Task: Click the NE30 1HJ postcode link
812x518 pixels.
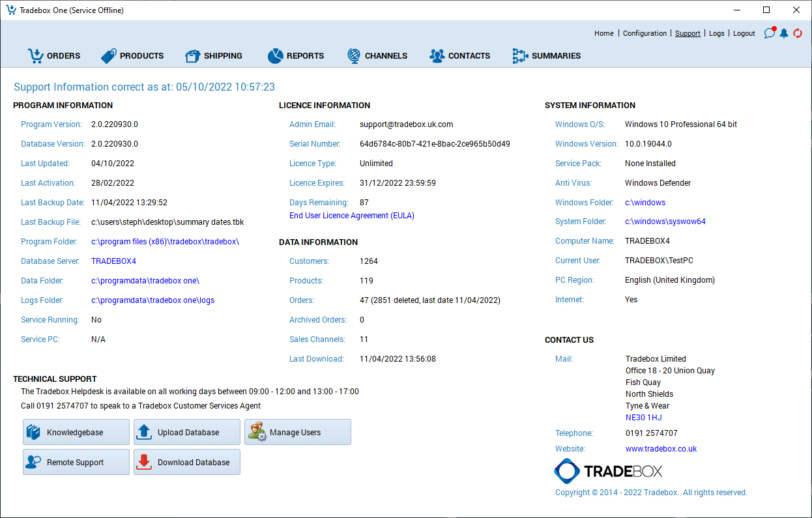Action: 643,418
